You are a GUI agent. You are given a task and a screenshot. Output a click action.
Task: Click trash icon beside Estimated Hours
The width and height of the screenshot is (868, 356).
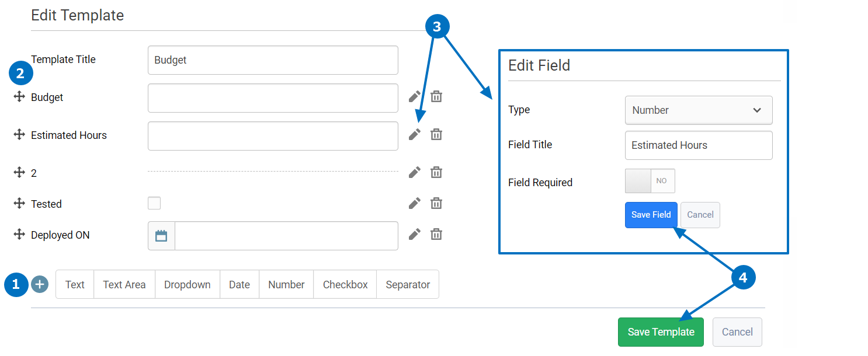coord(436,135)
